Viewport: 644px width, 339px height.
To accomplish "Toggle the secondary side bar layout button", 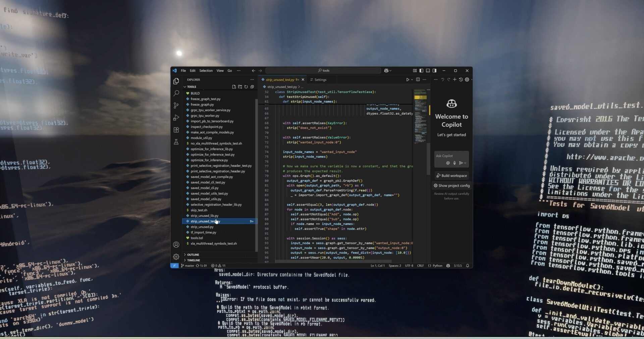I will [434, 71].
